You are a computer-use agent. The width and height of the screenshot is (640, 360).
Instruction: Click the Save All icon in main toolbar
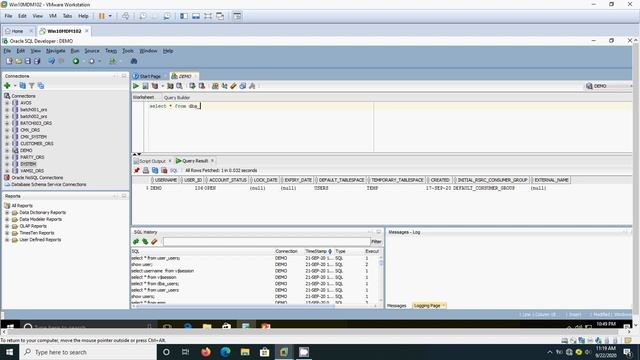coord(37,61)
